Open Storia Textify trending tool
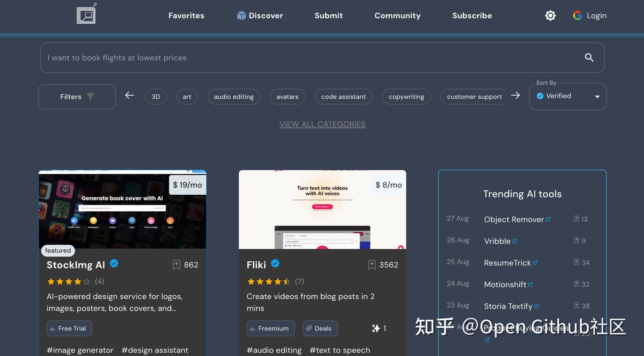 [508, 306]
